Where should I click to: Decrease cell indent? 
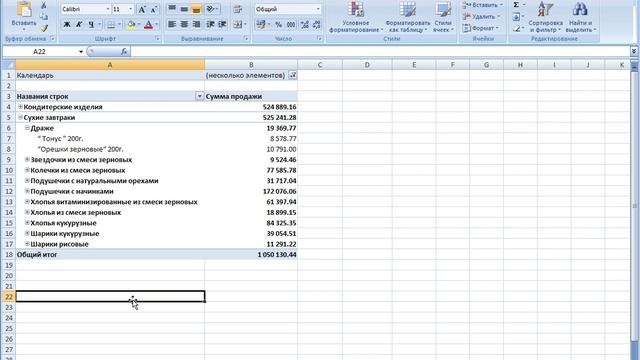210,24
